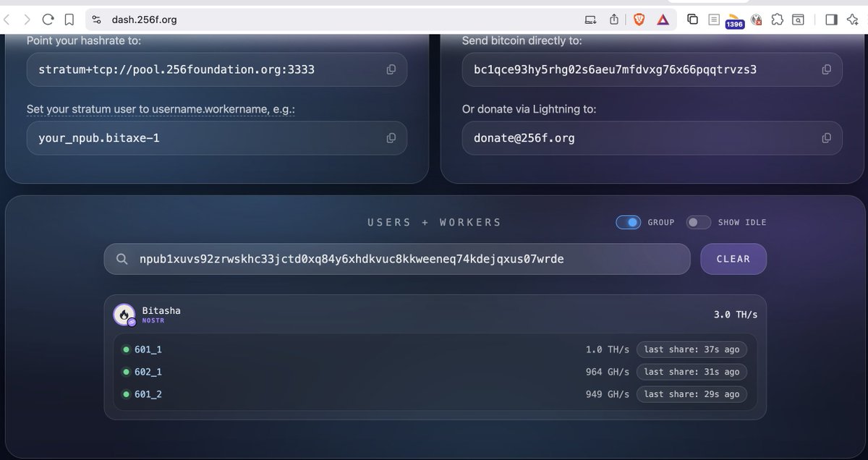
Task: Toggle the browser sidebar panel
Action: [x=831, y=20]
